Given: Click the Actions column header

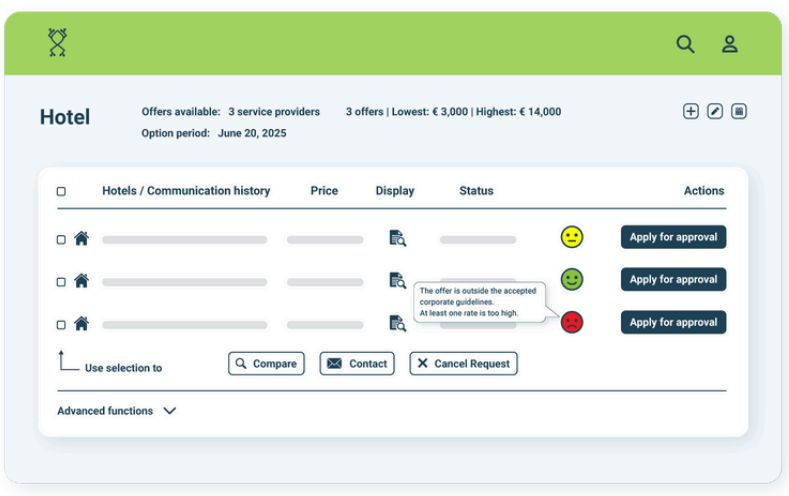Looking at the screenshot, I should point(703,191).
